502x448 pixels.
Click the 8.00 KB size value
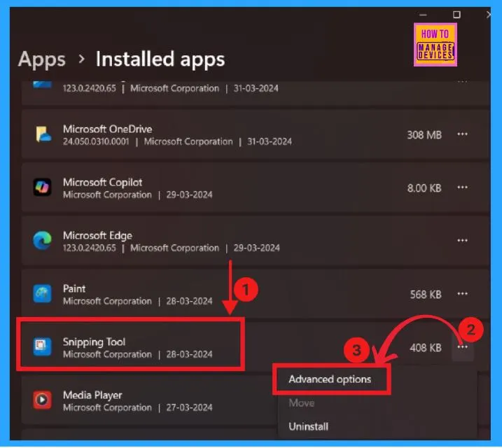[424, 188]
